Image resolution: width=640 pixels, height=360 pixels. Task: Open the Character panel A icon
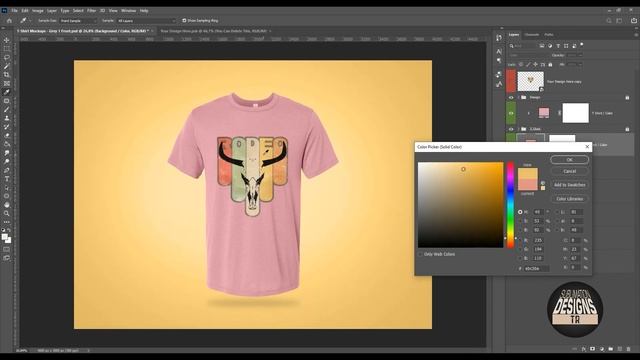[499, 51]
